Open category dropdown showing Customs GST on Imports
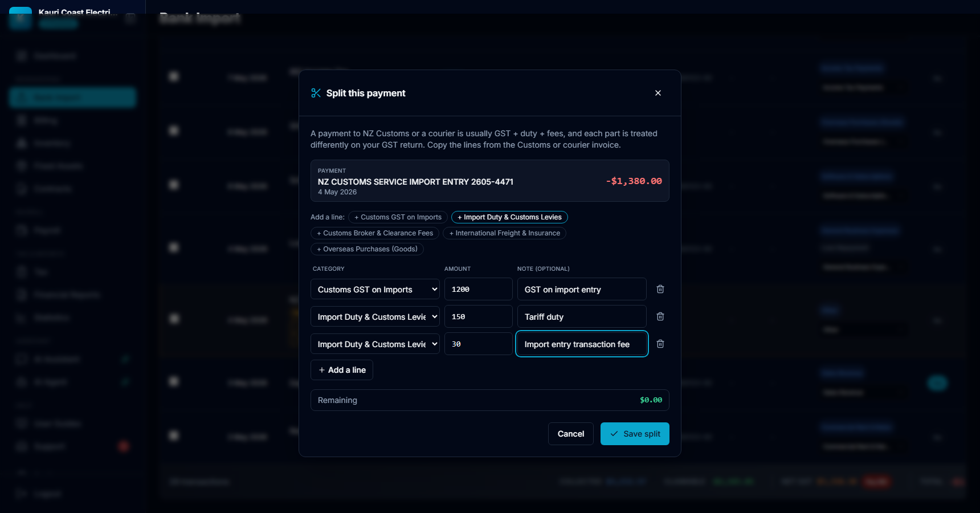 375,289
